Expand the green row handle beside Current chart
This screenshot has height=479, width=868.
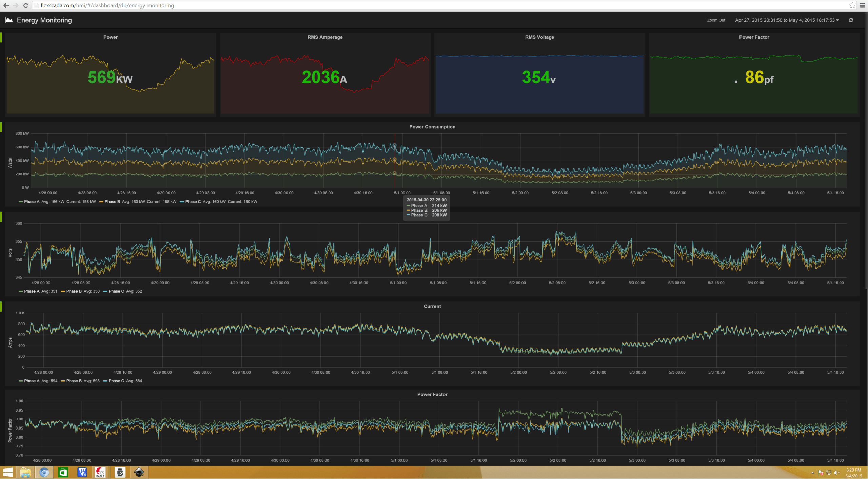click(x=1, y=307)
